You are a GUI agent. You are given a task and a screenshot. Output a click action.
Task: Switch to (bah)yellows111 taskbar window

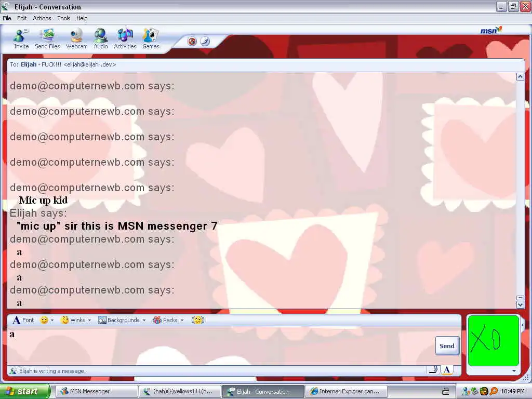point(180,391)
